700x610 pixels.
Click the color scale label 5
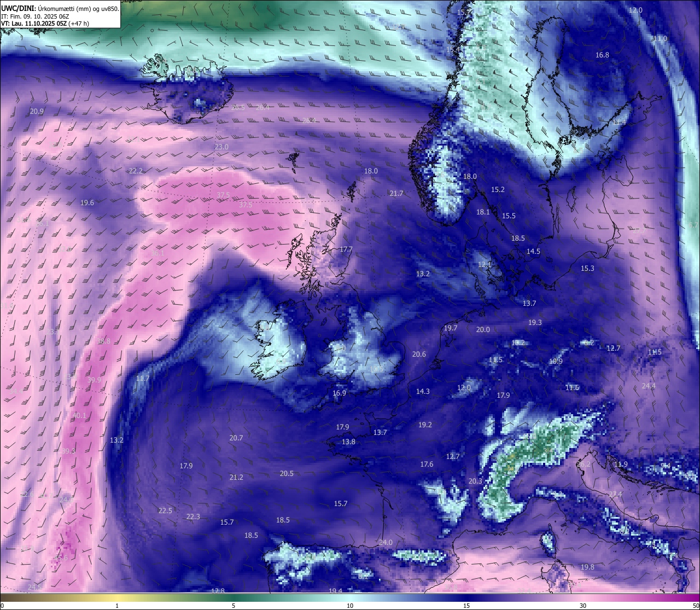point(234,606)
